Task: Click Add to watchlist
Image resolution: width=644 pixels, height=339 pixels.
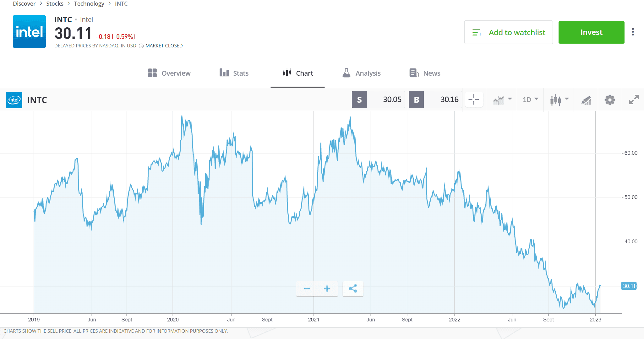Action: pos(508,32)
